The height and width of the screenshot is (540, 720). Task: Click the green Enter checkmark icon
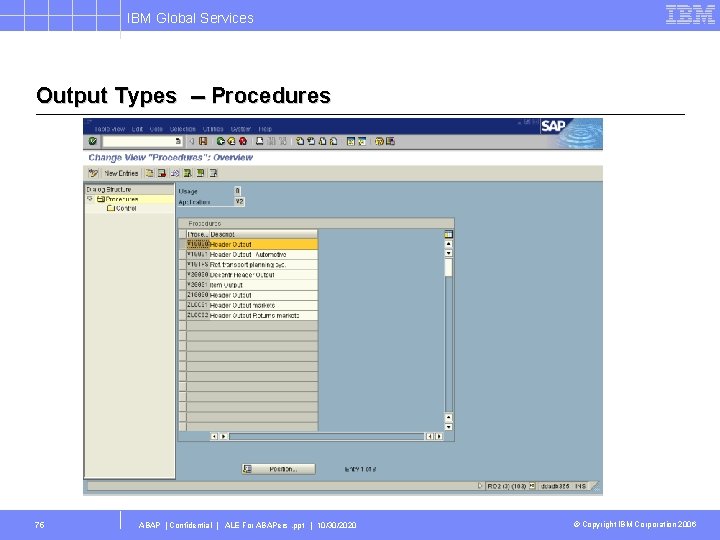[x=92, y=141]
